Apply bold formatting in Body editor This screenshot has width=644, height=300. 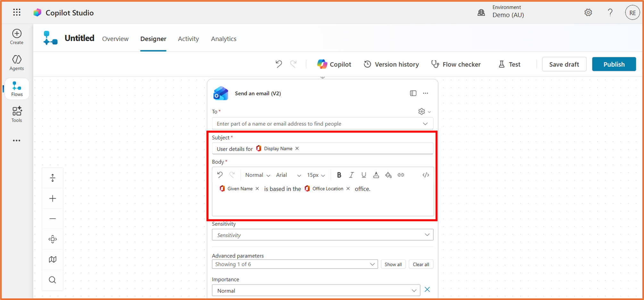point(339,175)
